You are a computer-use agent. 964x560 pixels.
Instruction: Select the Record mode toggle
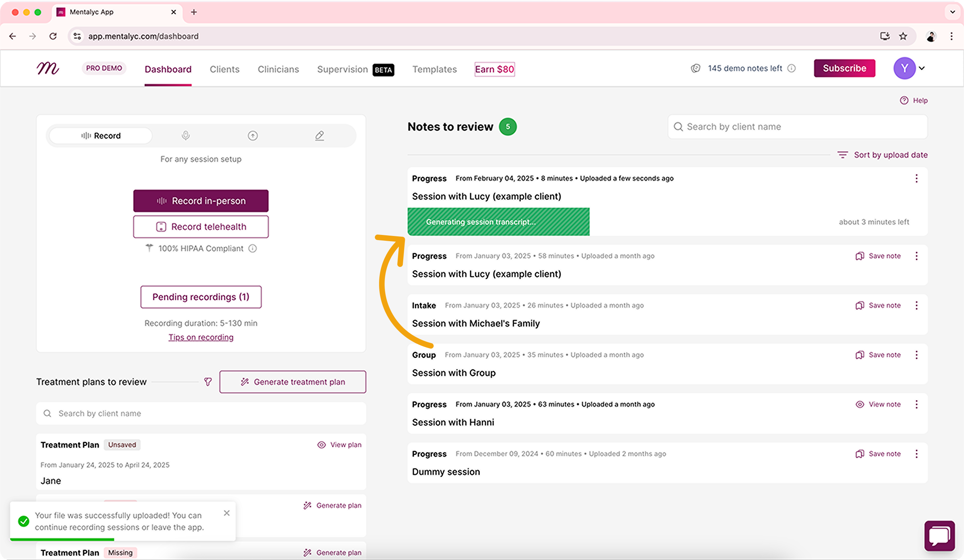[x=101, y=136]
